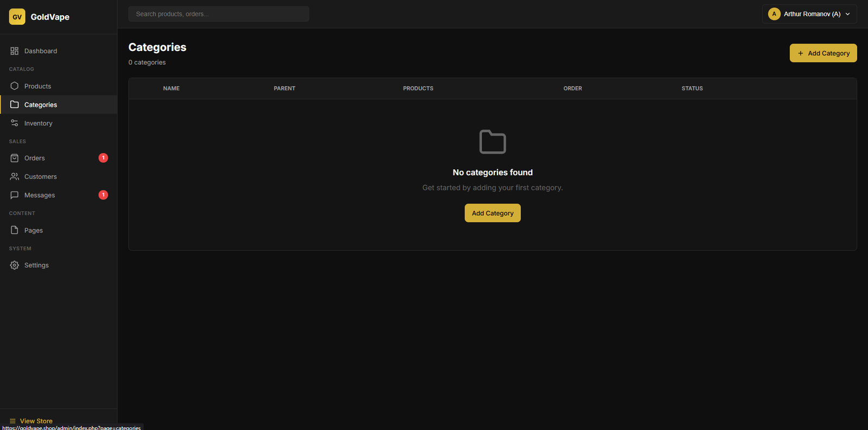
Task: Click the user avatar circle labeled A
Action: coord(774,14)
